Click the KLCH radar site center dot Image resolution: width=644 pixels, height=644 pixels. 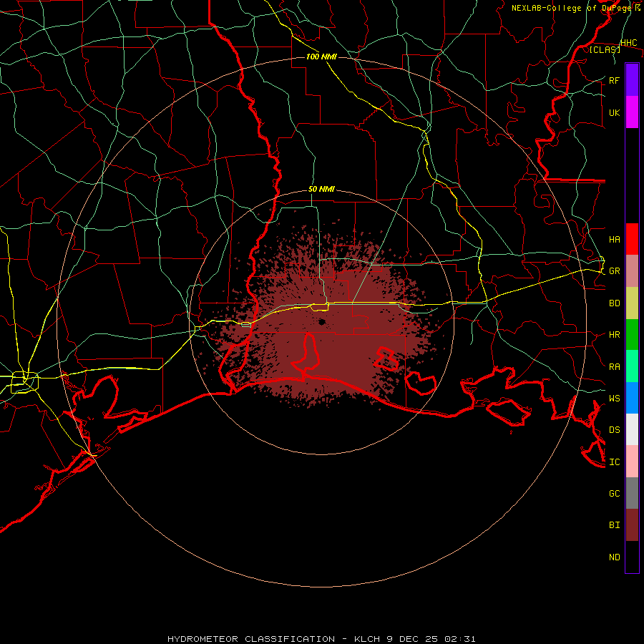[x=321, y=322]
